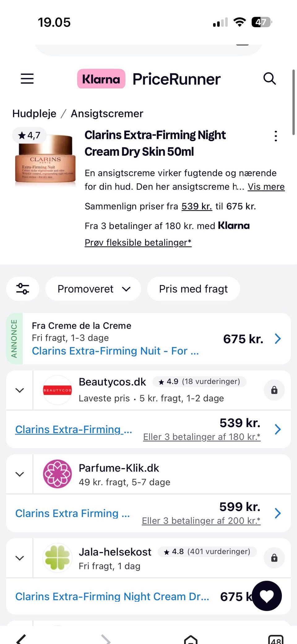Tap the lock icon beside Beautycos.dk
This screenshot has height=644, width=297.
pyautogui.click(x=274, y=390)
